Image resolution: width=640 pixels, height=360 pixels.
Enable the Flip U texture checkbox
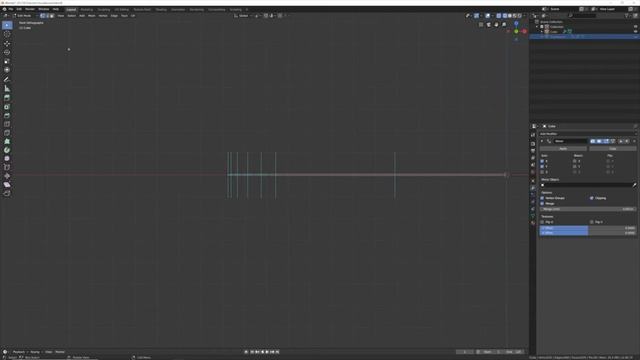click(x=542, y=222)
